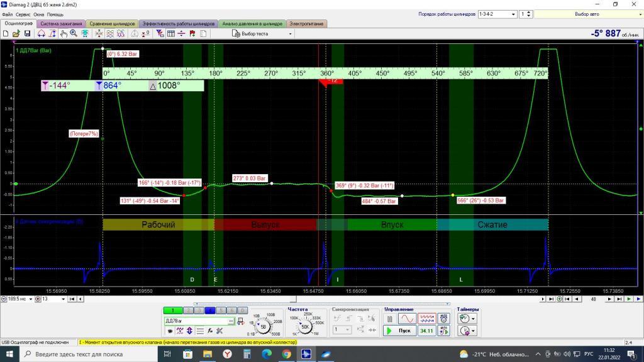Click the horizontal measurement cursors icon

(41, 34)
